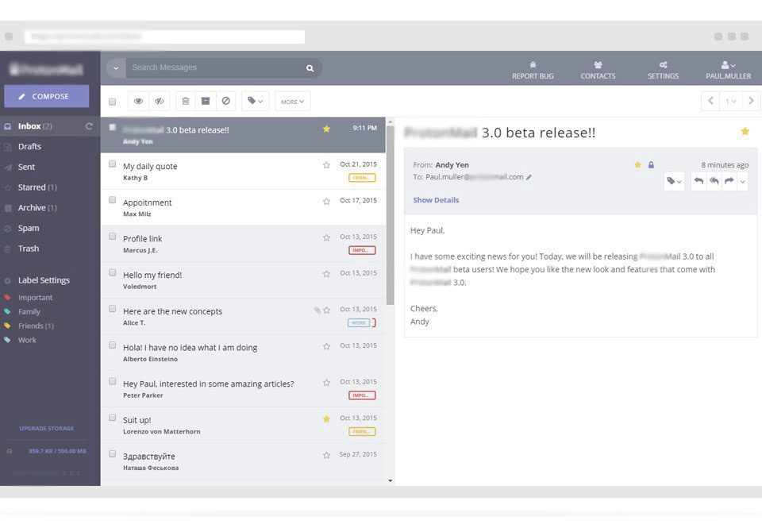Focus the Search Messages field
Screen dimensions: 762x532
click(214, 67)
